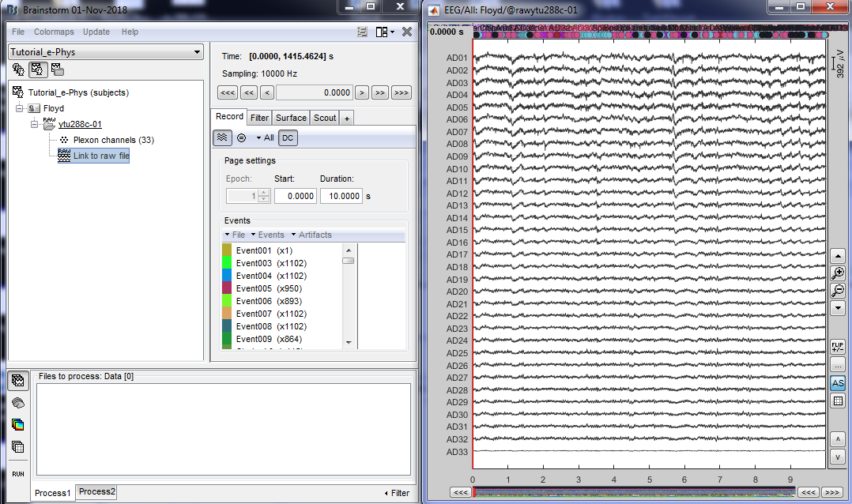Toggle the AS auto-scale amplitude button
The height and width of the screenshot is (504, 852).
839,383
